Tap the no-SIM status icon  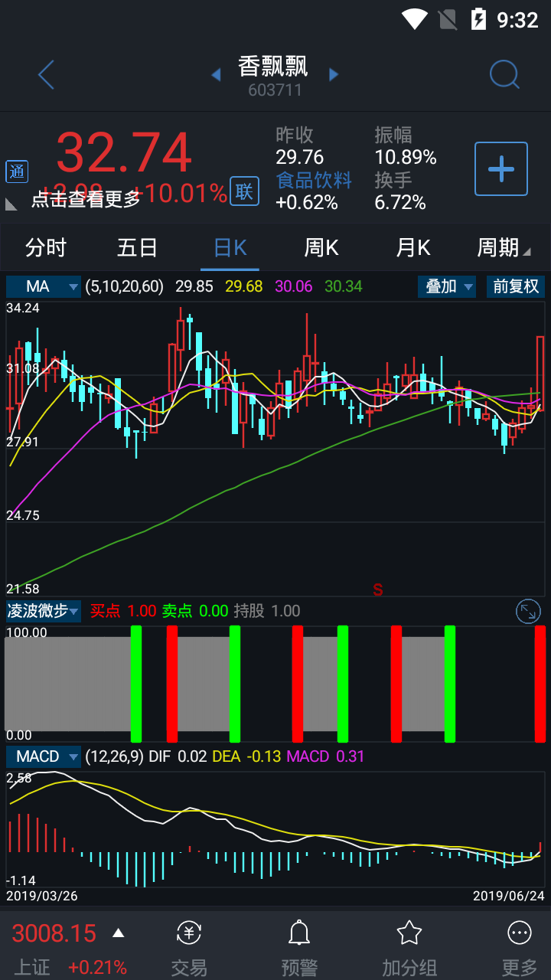pos(448,19)
